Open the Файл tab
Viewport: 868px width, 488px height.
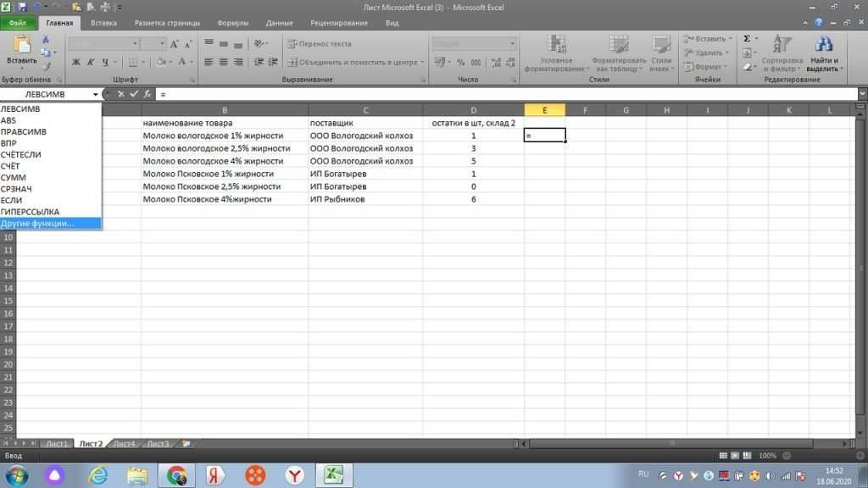pos(18,23)
